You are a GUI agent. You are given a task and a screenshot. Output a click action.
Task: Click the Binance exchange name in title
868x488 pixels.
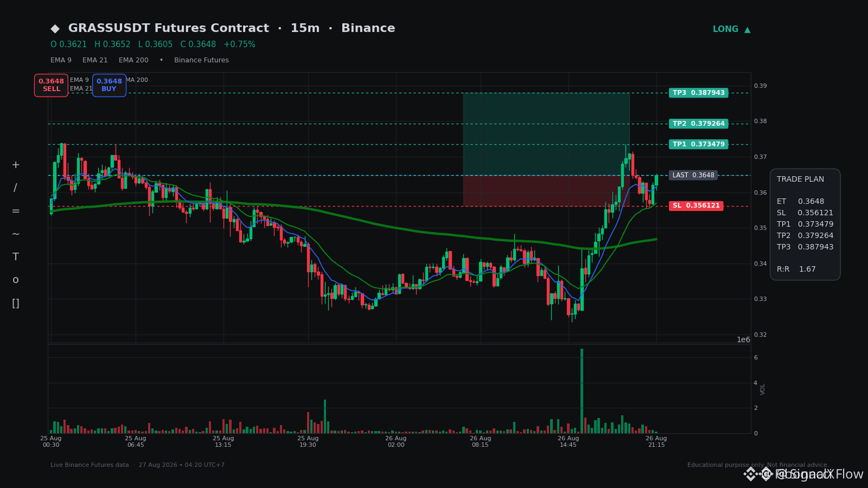[368, 28]
